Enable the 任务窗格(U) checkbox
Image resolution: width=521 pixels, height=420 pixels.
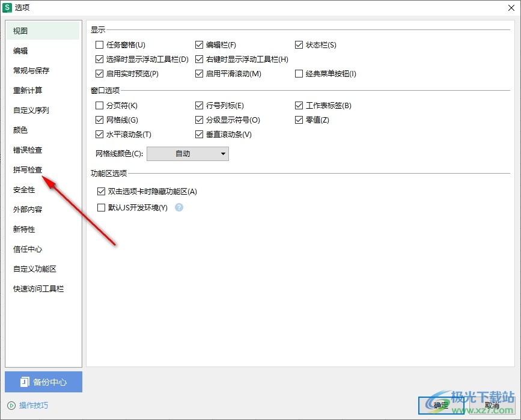pos(99,45)
